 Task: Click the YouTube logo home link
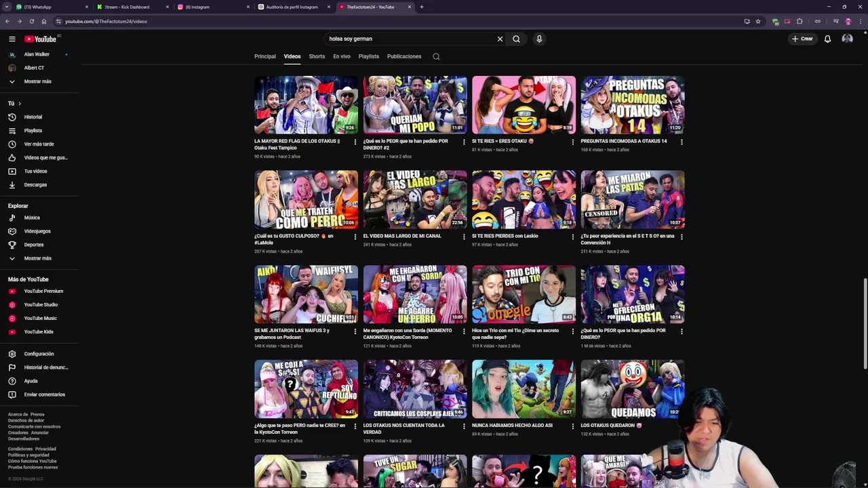41,39
